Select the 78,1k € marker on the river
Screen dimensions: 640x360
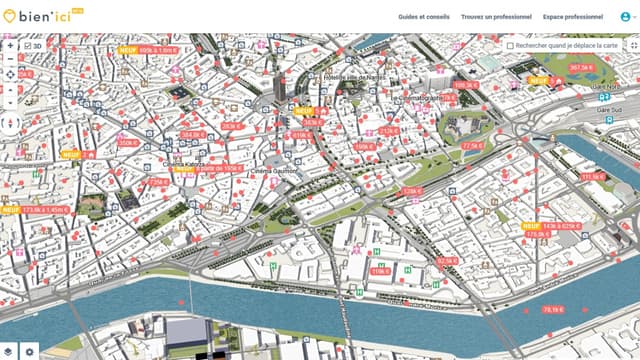[x=553, y=310]
